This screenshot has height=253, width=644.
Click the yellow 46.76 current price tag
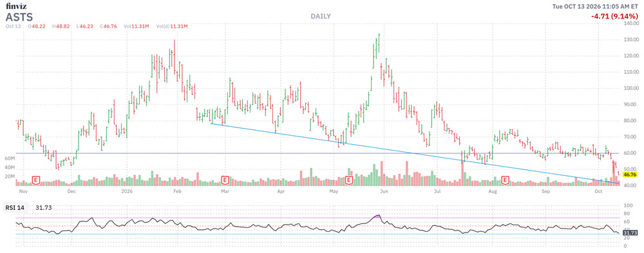coord(630,174)
